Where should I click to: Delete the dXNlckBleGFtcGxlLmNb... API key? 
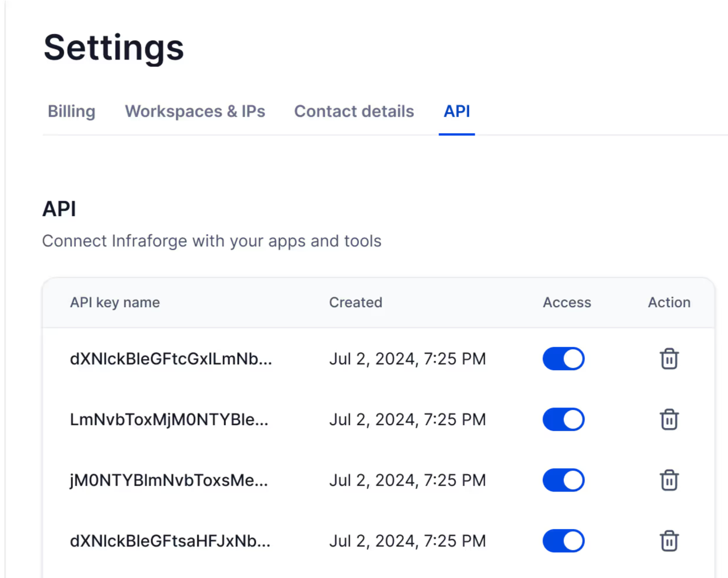[x=669, y=358]
